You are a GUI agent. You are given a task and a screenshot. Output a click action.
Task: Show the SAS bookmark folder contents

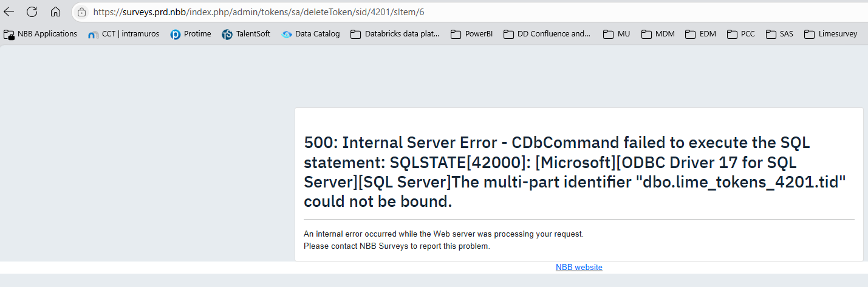pyautogui.click(x=780, y=34)
